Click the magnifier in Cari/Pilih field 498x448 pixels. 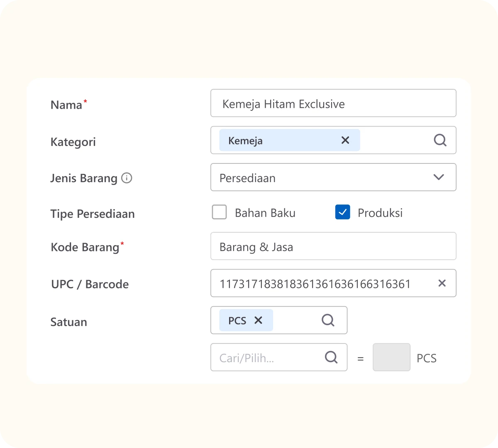click(x=331, y=357)
